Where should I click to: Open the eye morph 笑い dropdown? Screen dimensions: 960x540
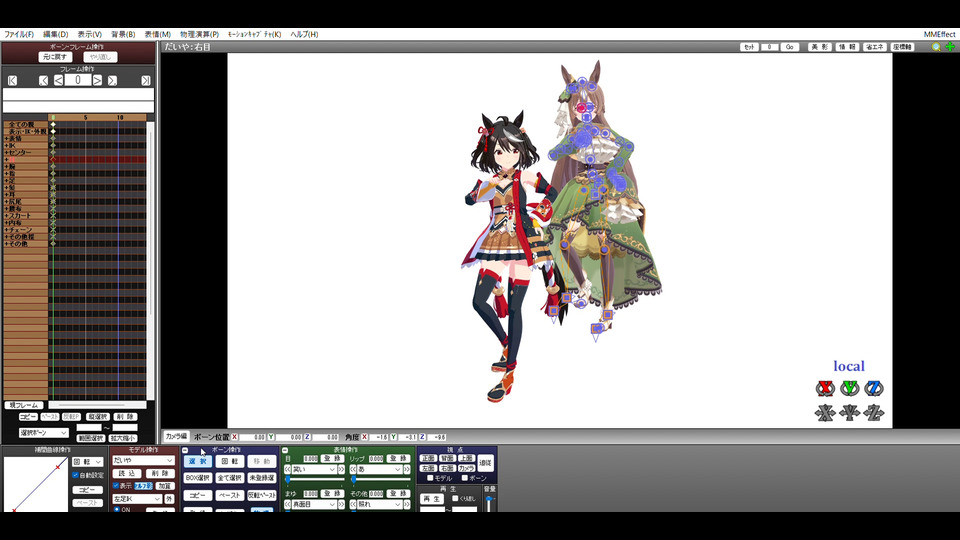tap(314, 470)
